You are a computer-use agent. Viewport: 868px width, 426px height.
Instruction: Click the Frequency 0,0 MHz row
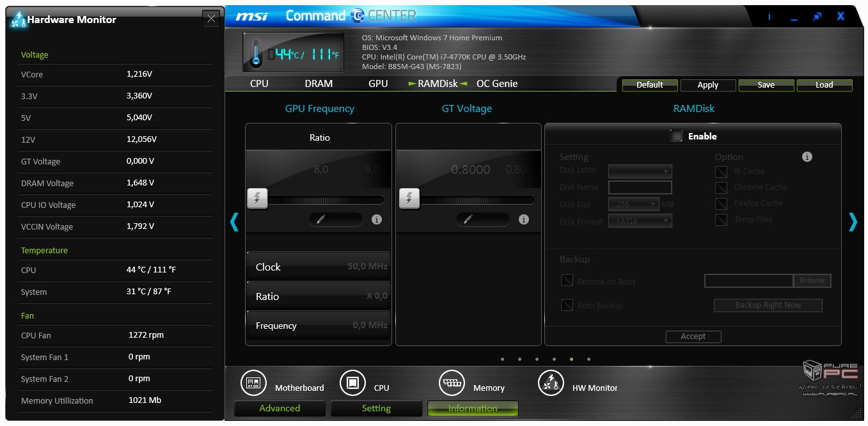click(318, 326)
